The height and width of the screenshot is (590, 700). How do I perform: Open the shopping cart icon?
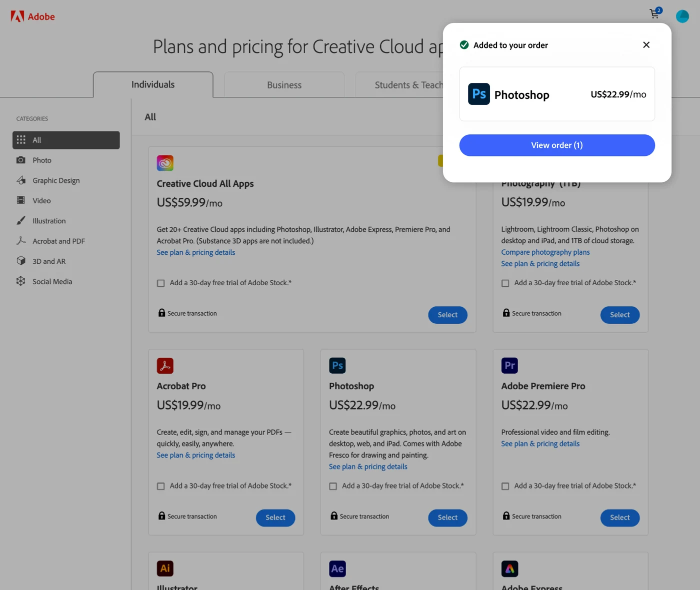pyautogui.click(x=655, y=13)
